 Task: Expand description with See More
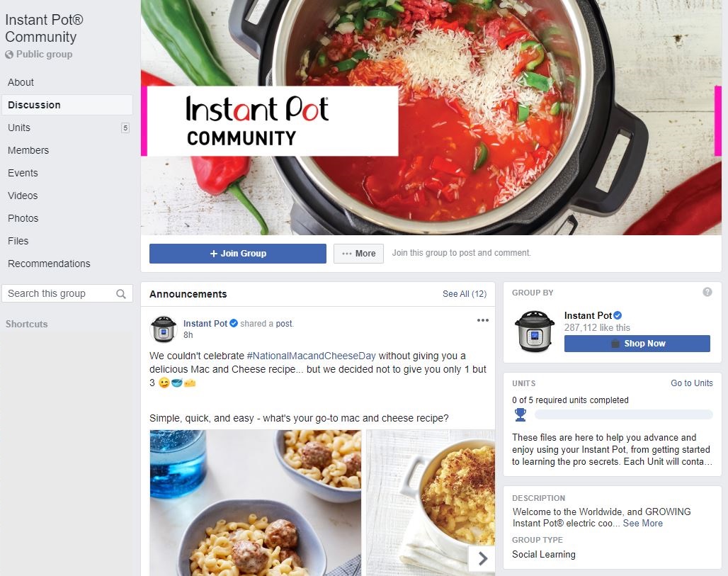tap(642, 524)
